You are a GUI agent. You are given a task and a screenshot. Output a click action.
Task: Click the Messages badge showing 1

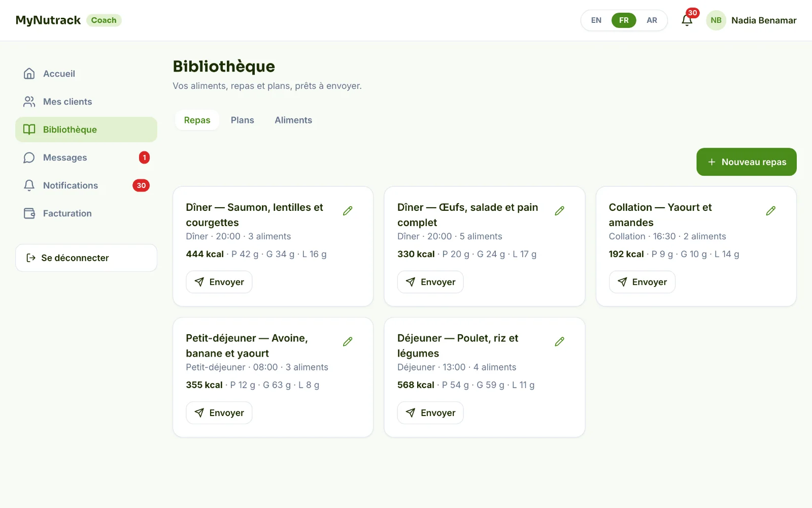point(144,157)
